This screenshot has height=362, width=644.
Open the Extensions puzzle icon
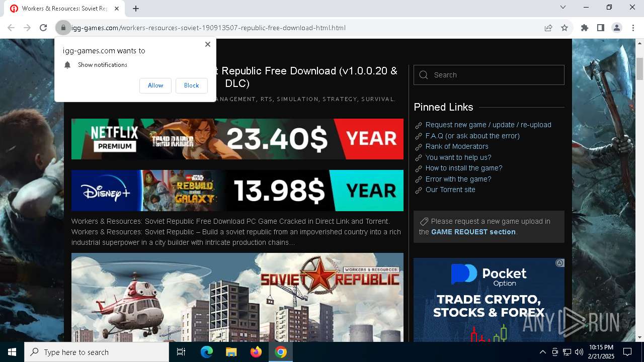[x=585, y=28]
